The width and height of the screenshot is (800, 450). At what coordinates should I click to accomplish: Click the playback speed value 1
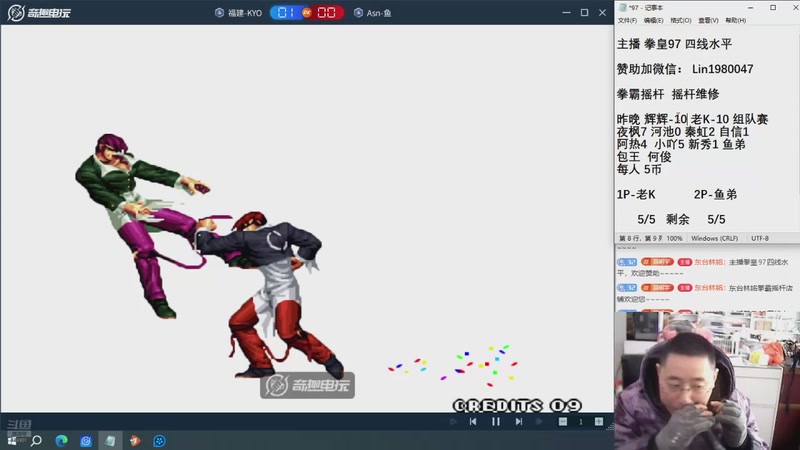click(x=581, y=421)
